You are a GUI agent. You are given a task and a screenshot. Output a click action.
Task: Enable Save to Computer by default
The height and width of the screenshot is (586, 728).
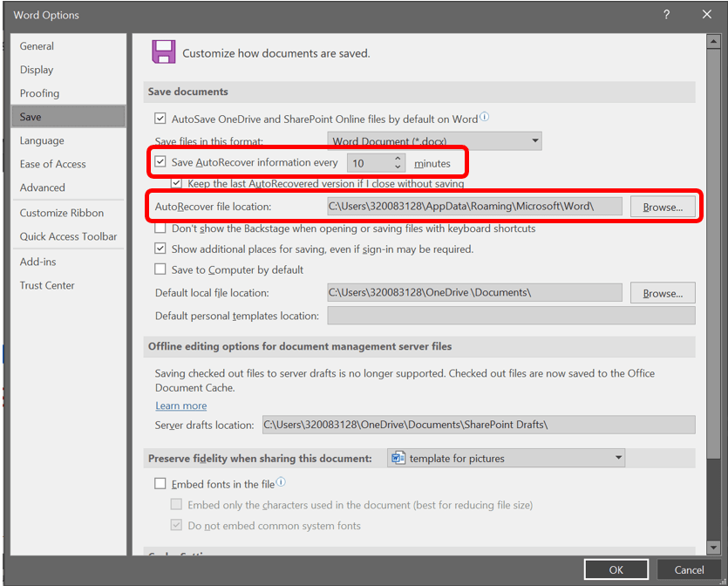160,269
